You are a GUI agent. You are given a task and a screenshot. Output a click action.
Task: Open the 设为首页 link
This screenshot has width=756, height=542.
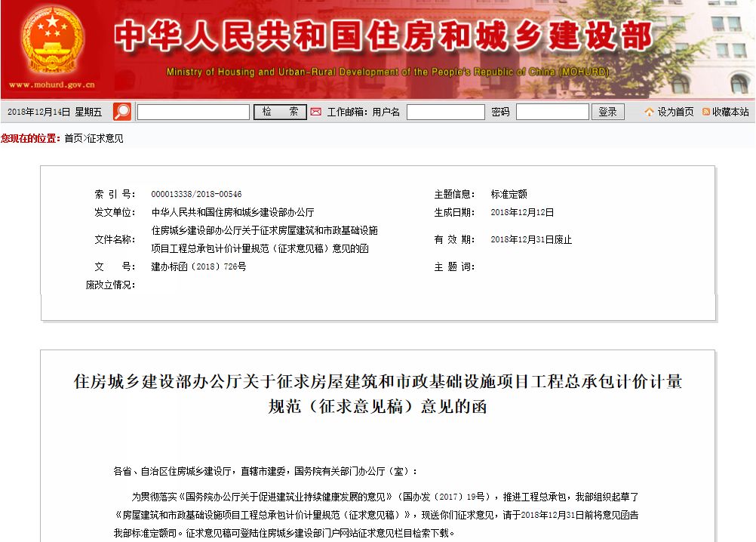coord(675,112)
